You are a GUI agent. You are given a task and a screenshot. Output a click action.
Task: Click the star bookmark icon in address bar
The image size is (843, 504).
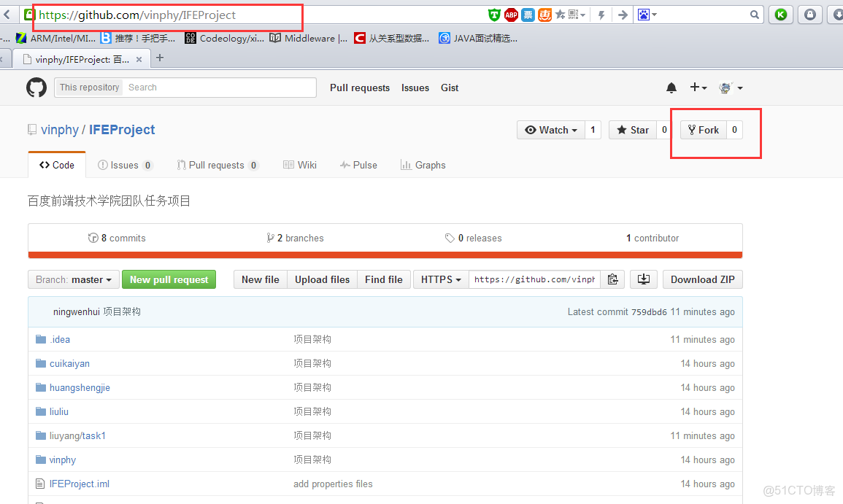(x=561, y=15)
